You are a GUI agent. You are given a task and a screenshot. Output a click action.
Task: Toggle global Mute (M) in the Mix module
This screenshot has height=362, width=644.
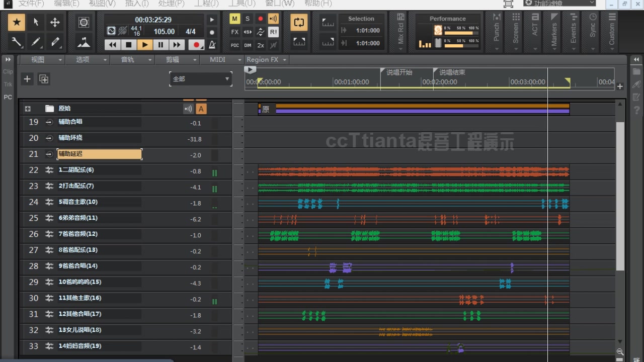235,19
